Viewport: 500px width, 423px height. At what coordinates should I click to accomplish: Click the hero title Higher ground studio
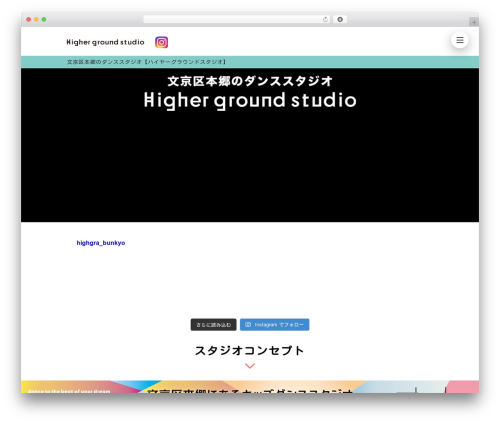pyautogui.click(x=250, y=101)
